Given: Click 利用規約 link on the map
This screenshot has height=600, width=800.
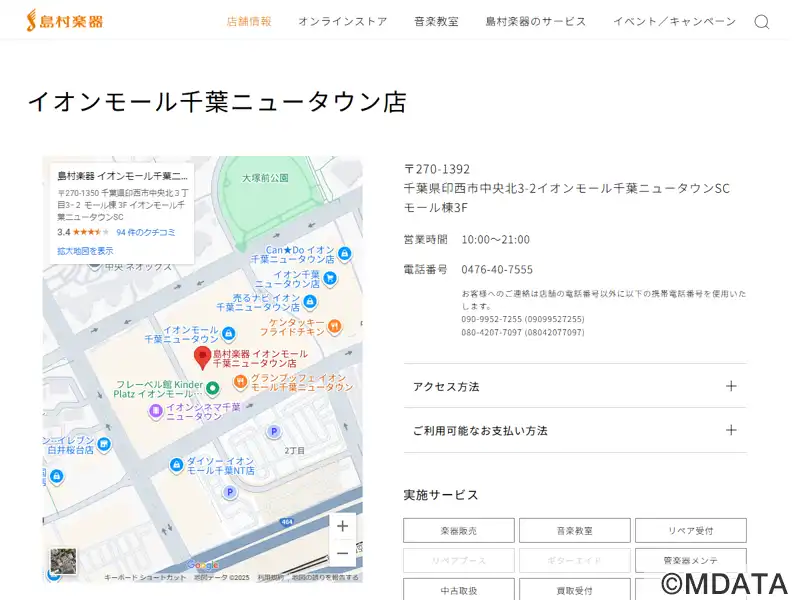Looking at the screenshot, I should (x=270, y=578).
